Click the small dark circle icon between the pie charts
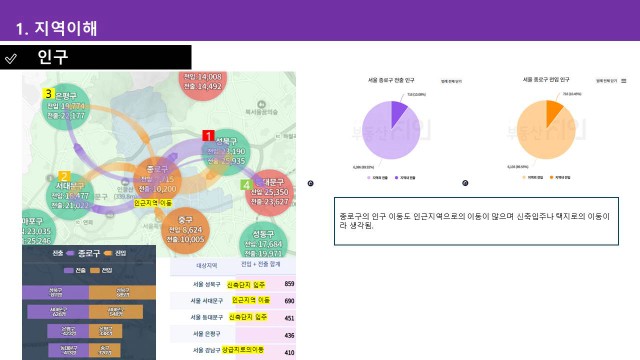The height and width of the screenshot is (360, 640). click(x=465, y=183)
